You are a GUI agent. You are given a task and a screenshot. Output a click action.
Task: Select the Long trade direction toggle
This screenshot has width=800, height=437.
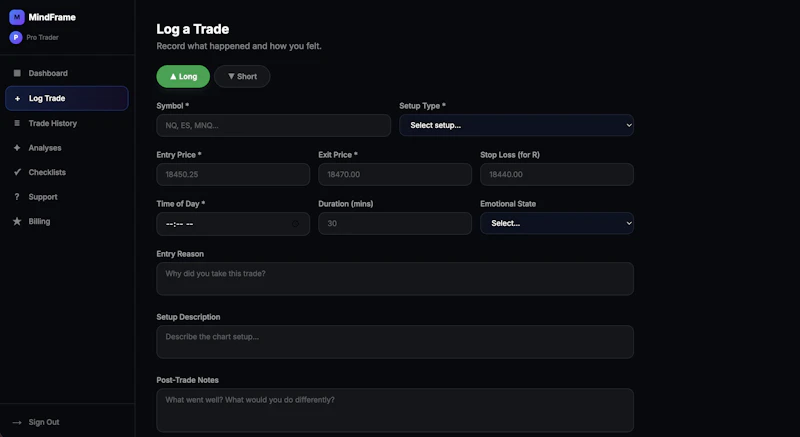[x=183, y=76]
